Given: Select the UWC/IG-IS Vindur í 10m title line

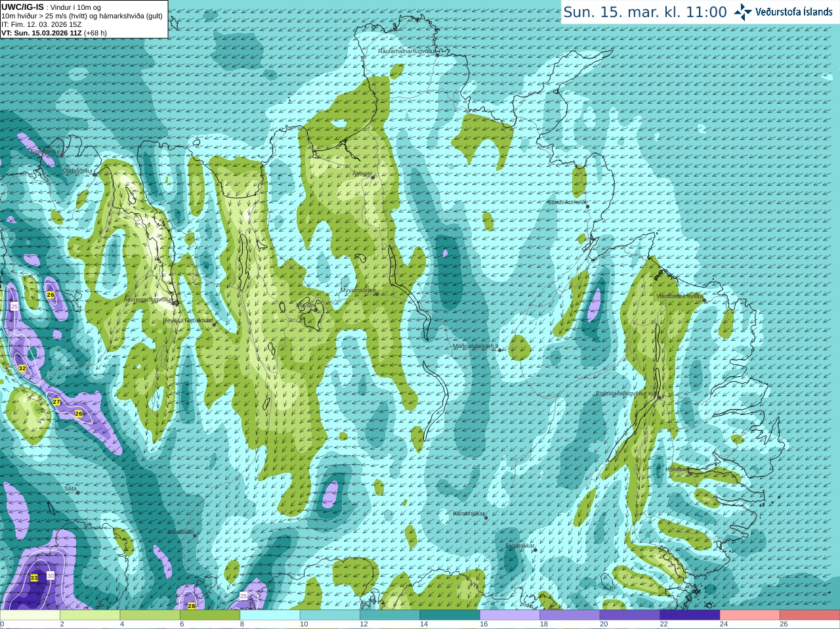Looking at the screenshot, I should tap(51, 7).
